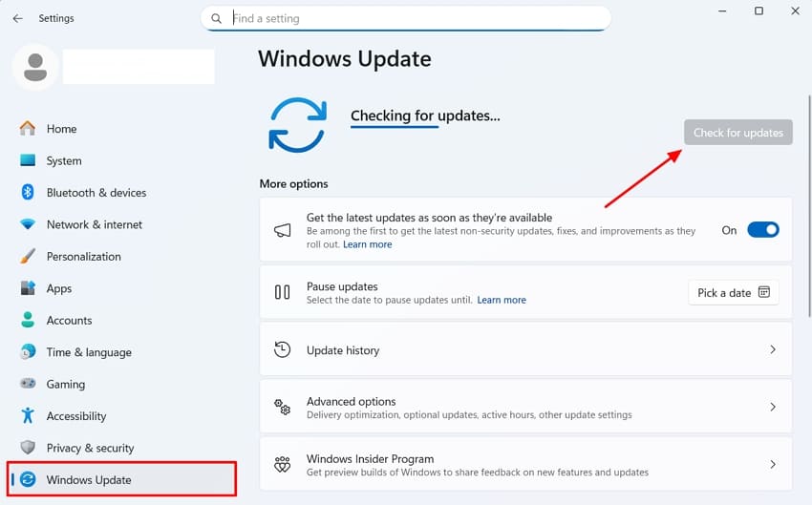Click the user profile avatar
The image size is (812, 505).
(35, 67)
